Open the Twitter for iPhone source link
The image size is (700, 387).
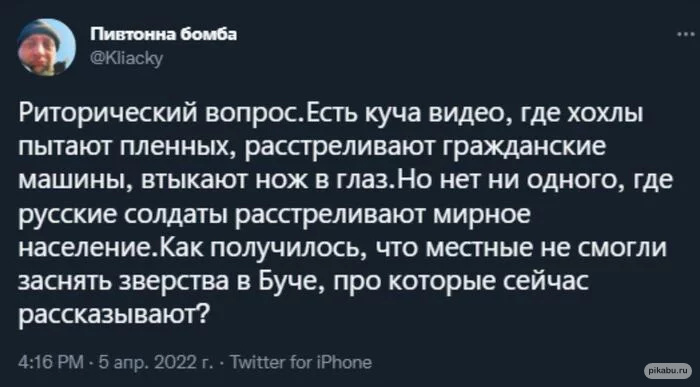point(302,362)
